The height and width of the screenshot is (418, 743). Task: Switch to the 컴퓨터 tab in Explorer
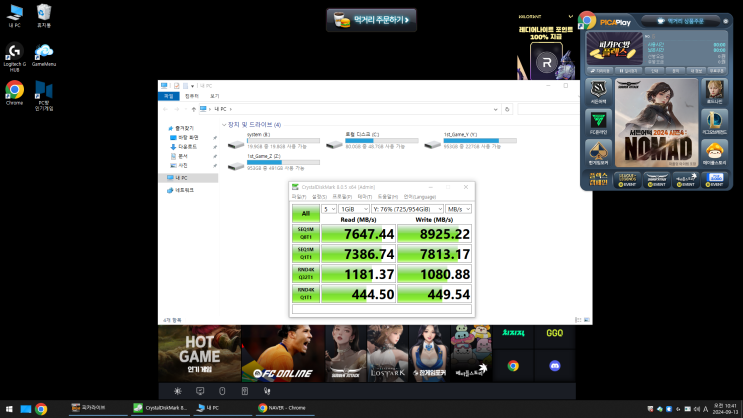pyautogui.click(x=192, y=96)
